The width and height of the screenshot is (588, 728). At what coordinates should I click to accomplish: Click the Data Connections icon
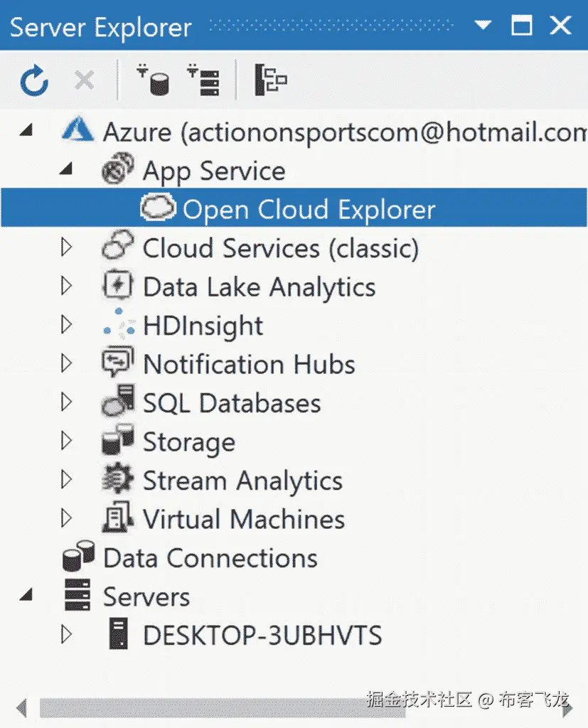(x=78, y=555)
